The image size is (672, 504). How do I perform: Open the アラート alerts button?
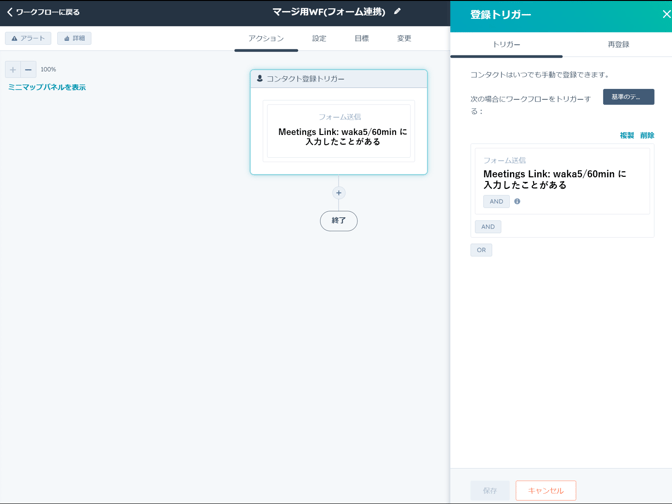click(28, 38)
